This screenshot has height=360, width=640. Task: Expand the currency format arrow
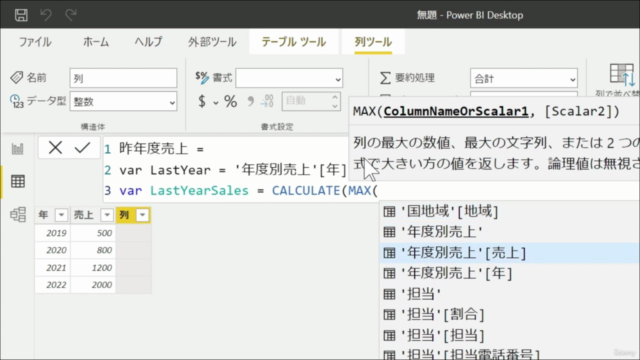216,103
